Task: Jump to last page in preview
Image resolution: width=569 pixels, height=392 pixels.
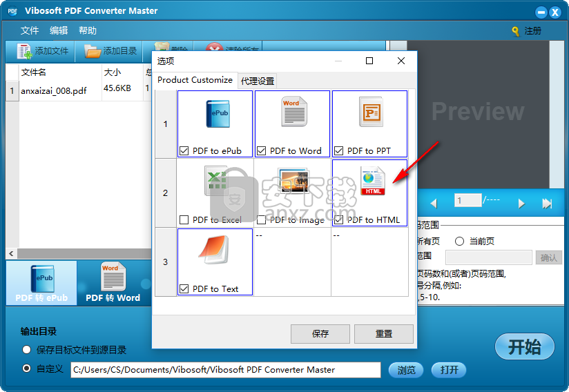Action: click(547, 204)
